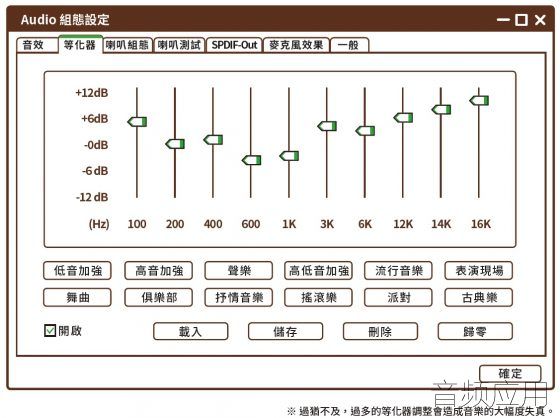Click the 100 Hz equalizer slider handle
560x418 pixels.
pos(137,122)
